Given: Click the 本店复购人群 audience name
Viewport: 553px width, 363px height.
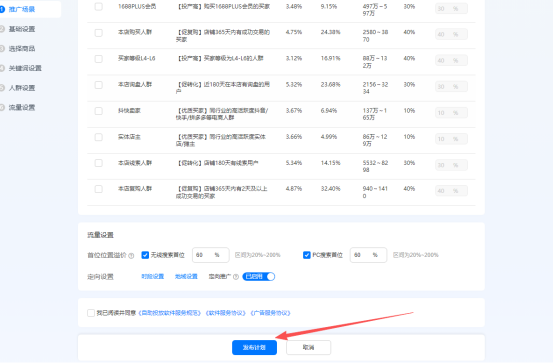Looking at the screenshot, I should [135, 189].
